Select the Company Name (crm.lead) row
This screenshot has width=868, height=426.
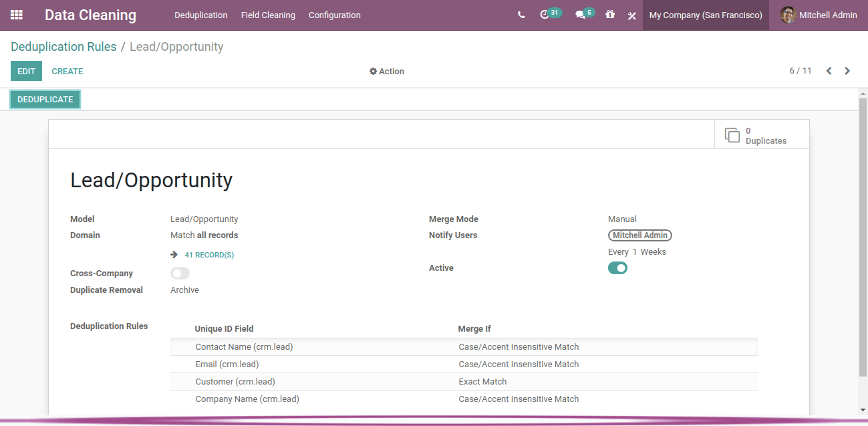(464, 399)
